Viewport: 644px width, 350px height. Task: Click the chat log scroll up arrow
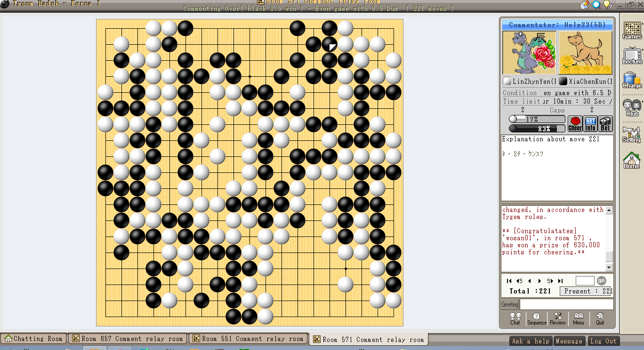pyautogui.click(x=609, y=210)
